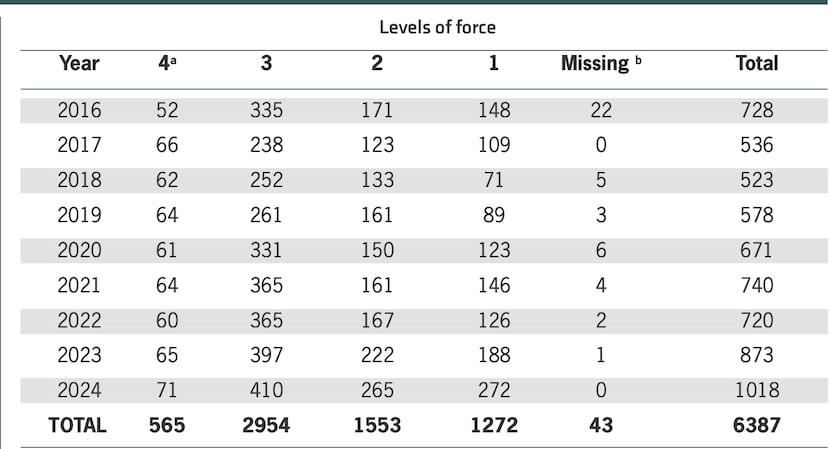Select the 2022 level 1 value 126
This screenshot has height=449, width=829.
[494, 320]
